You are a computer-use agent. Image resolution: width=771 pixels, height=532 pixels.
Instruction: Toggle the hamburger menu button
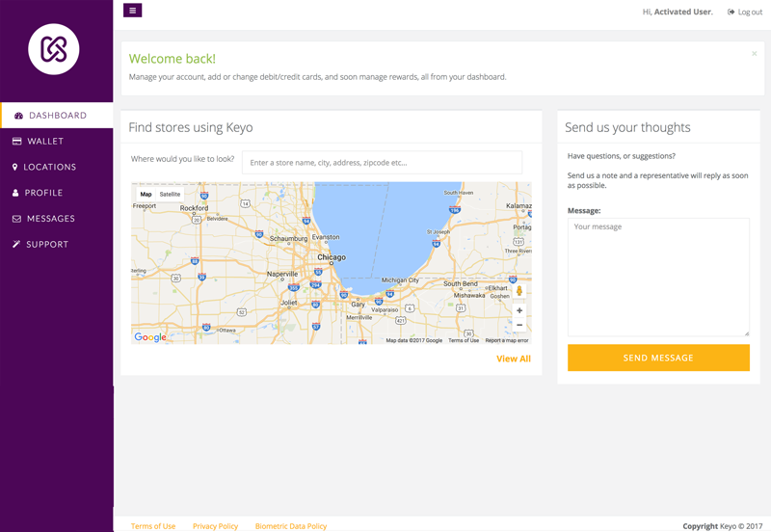click(x=133, y=11)
